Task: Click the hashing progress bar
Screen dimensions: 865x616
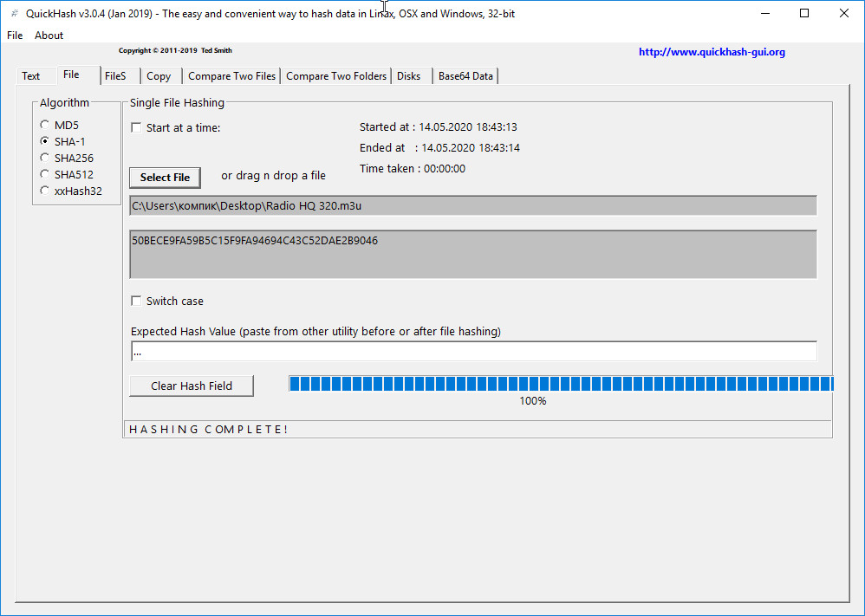Action: pyautogui.click(x=561, y=383)
